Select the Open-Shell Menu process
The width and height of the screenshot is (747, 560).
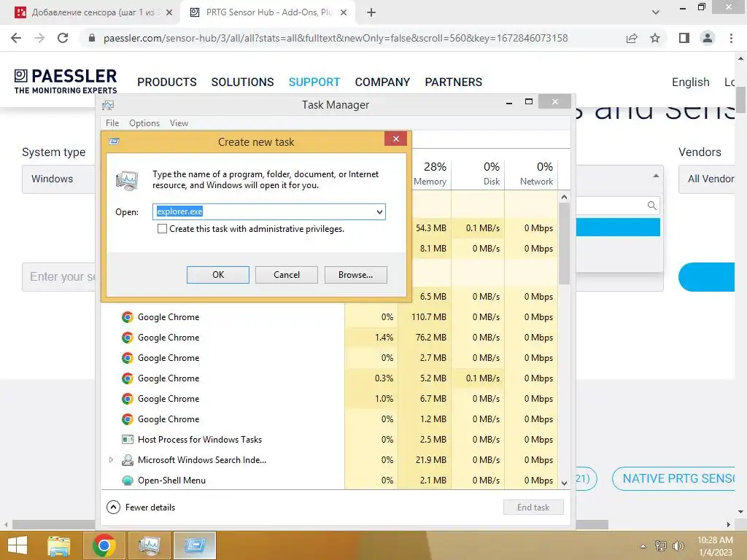click(x=329, y=481)
